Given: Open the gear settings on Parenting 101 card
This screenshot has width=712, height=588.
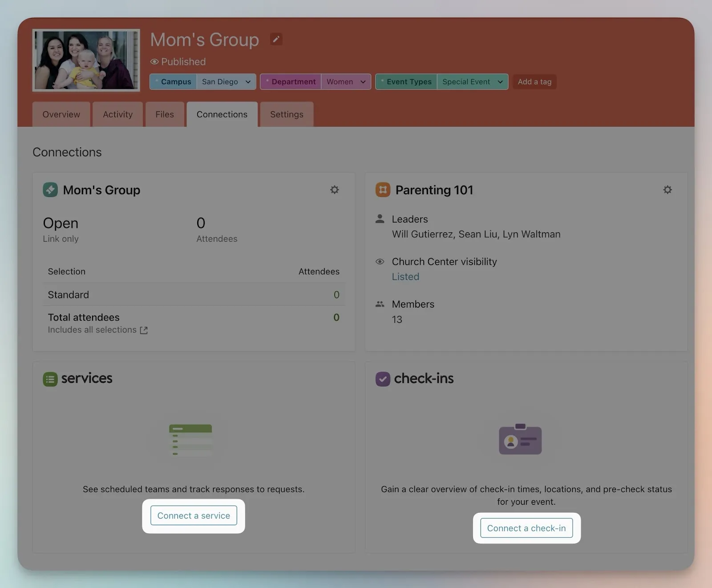Looking at the screenshot, I should tap(667, 190).
